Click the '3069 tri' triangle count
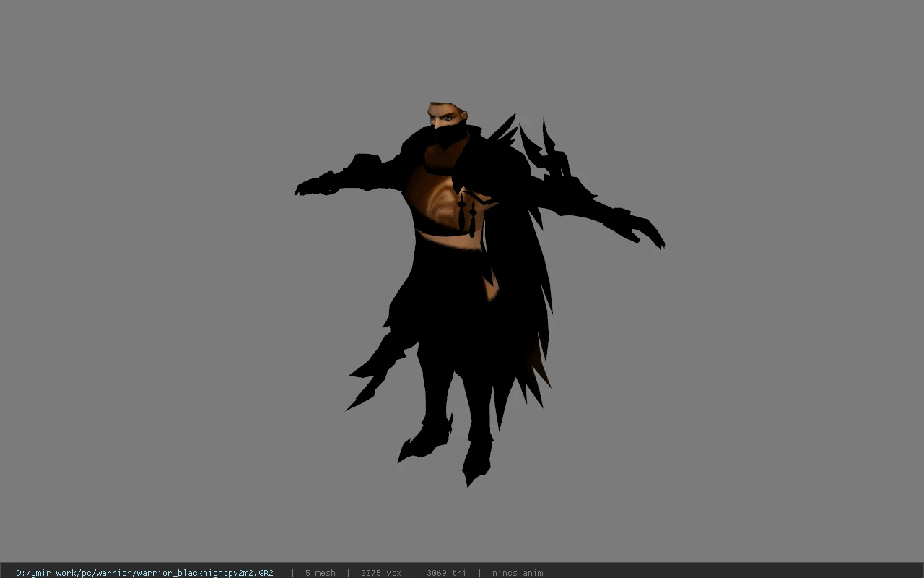Screen dimensions: 924x578 coord(446,573)
